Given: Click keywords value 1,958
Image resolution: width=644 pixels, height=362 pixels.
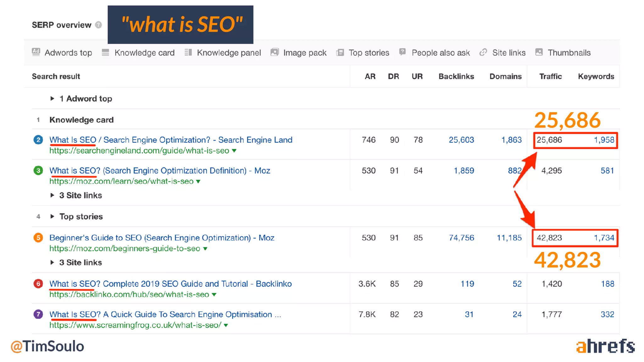Looking at the screenshot, I should pyautogui.click(x=604, y=140).
